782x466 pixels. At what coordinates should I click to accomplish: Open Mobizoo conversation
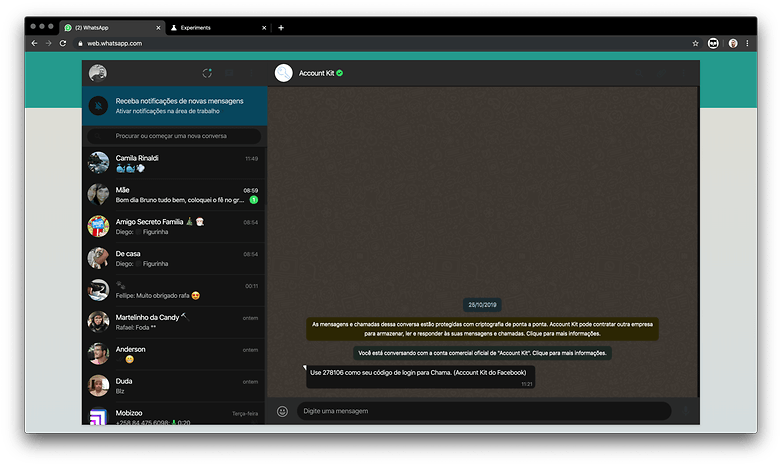coord(174,414)
